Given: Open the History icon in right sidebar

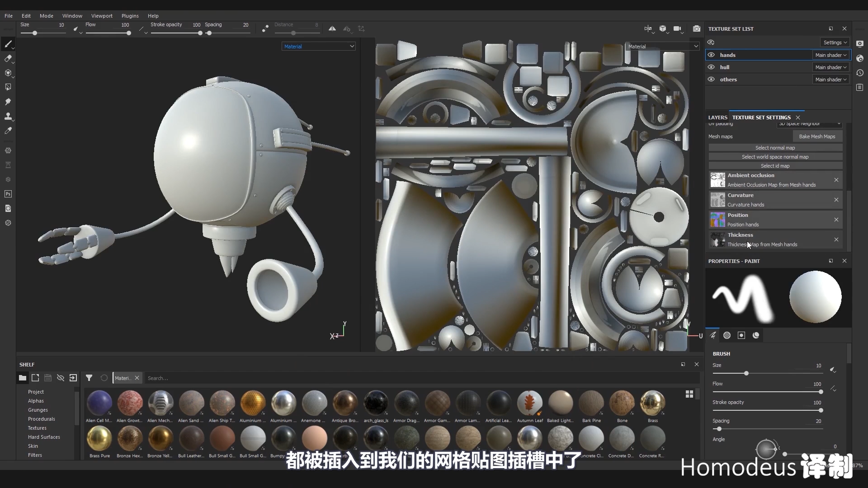Looking at the screenshot, I should coord(860,73).
